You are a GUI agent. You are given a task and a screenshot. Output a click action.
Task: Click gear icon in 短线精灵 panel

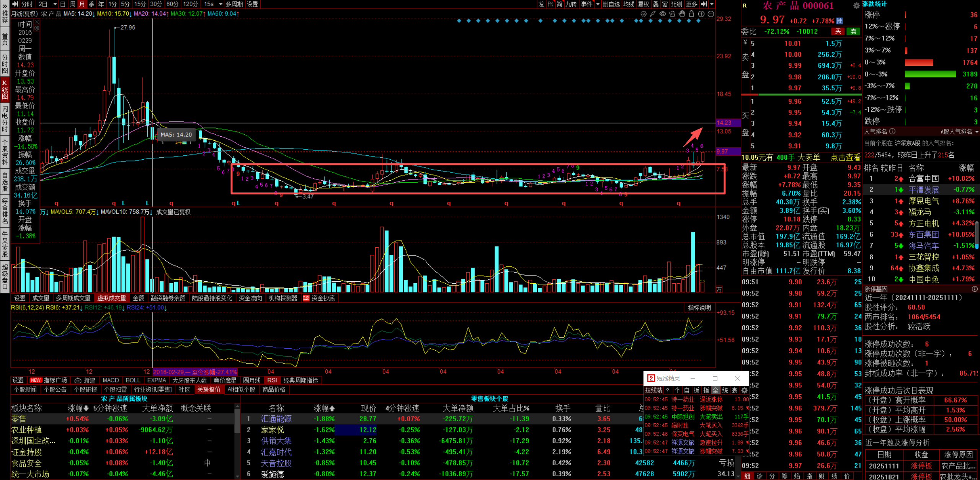pyautogui.click(x=744, y=390)
